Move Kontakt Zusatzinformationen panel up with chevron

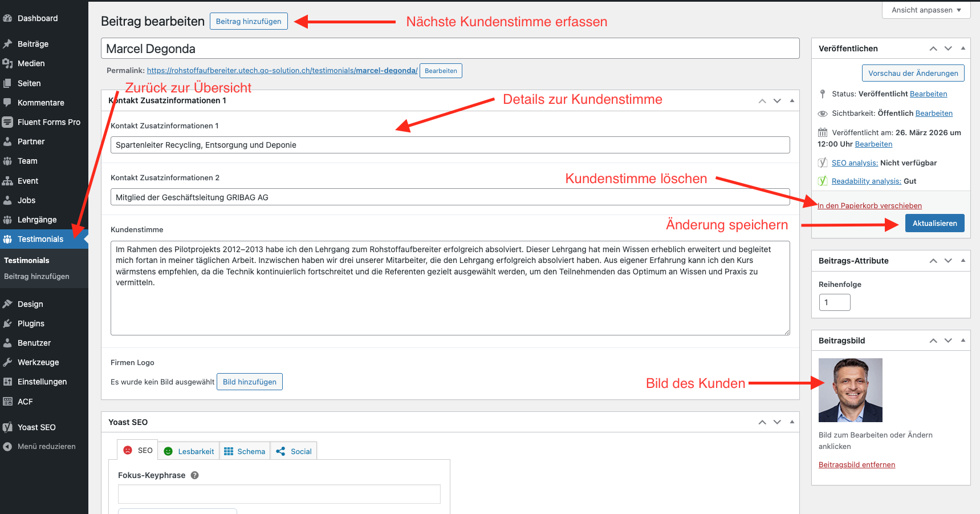pos(762,100)
